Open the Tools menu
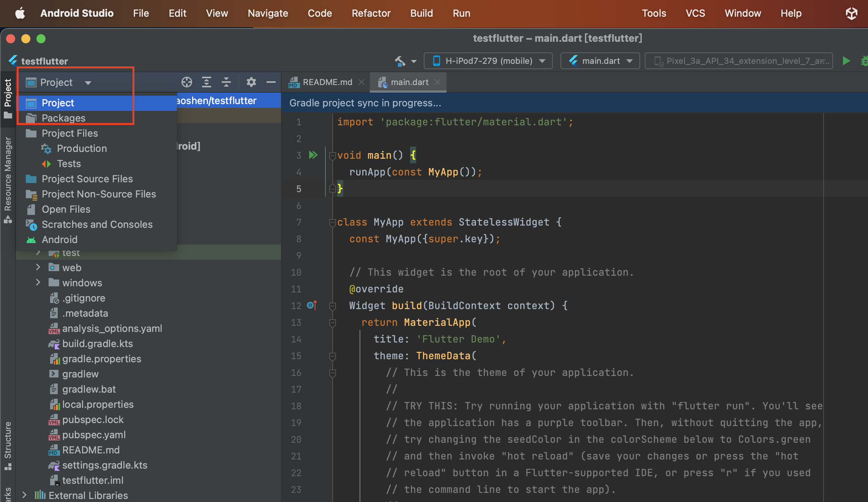The height and width of the screenshot is (502, 868). pos(654,13)
